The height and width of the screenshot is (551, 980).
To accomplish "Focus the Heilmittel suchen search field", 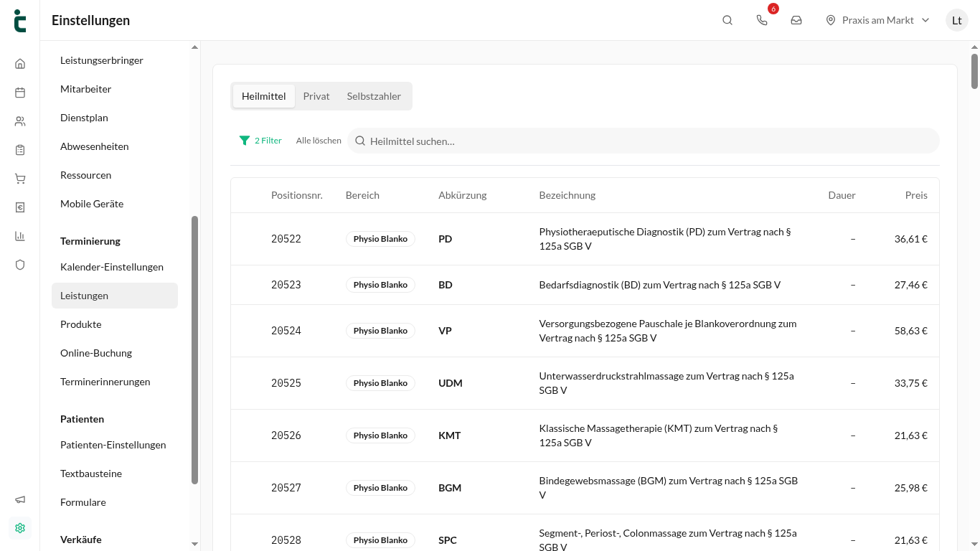I will (x=644, y=141).
